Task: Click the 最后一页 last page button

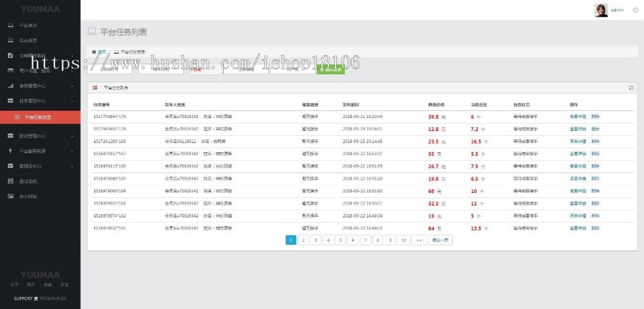Action: tap(440, 240)
